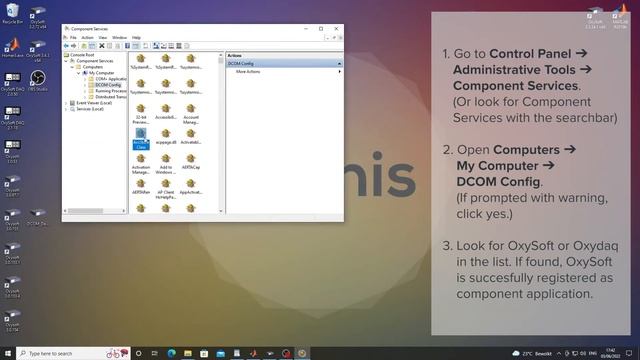640x360 pixels.
Task: Select the 'AERTACap' DCOM item
Action: pyautogui.click(x=191, y=162)
